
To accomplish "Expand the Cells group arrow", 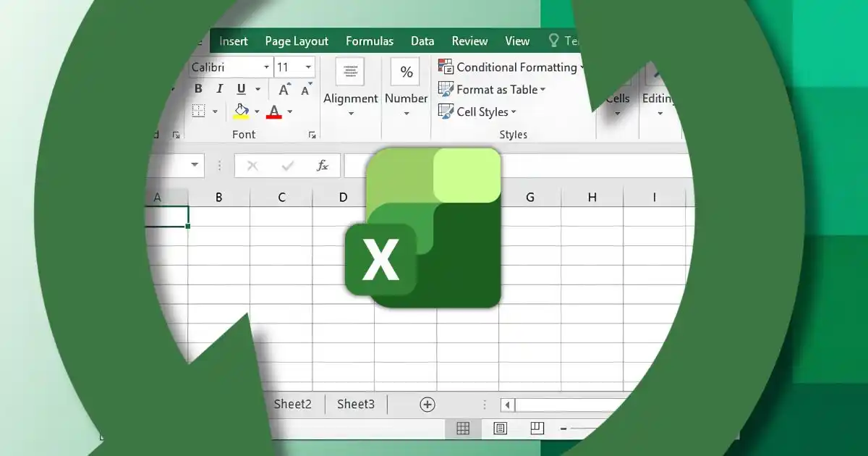I will pyautogui.click(x=618, y=114).
